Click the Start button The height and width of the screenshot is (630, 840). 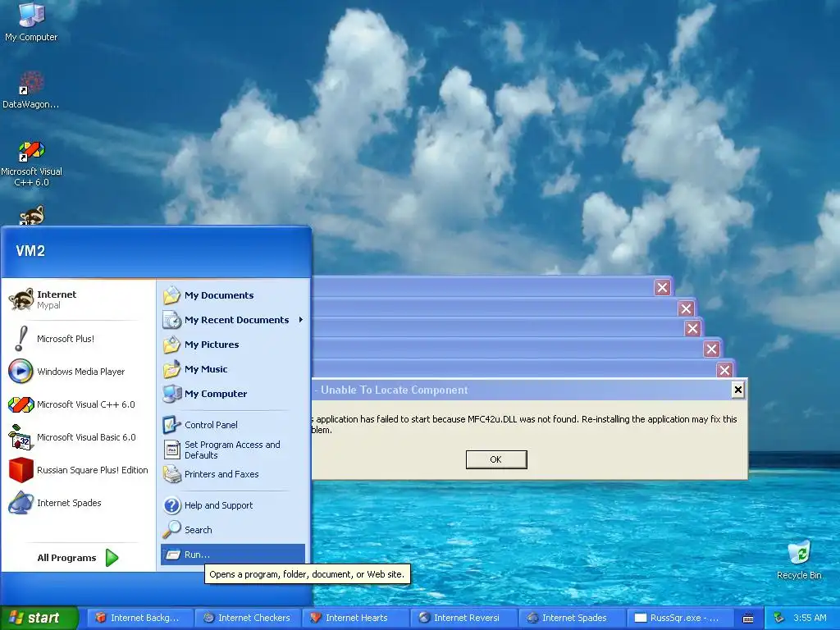39,618
